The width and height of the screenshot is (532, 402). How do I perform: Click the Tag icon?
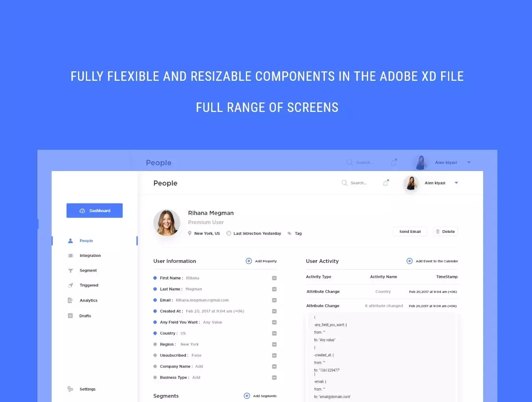pos(290,233)
